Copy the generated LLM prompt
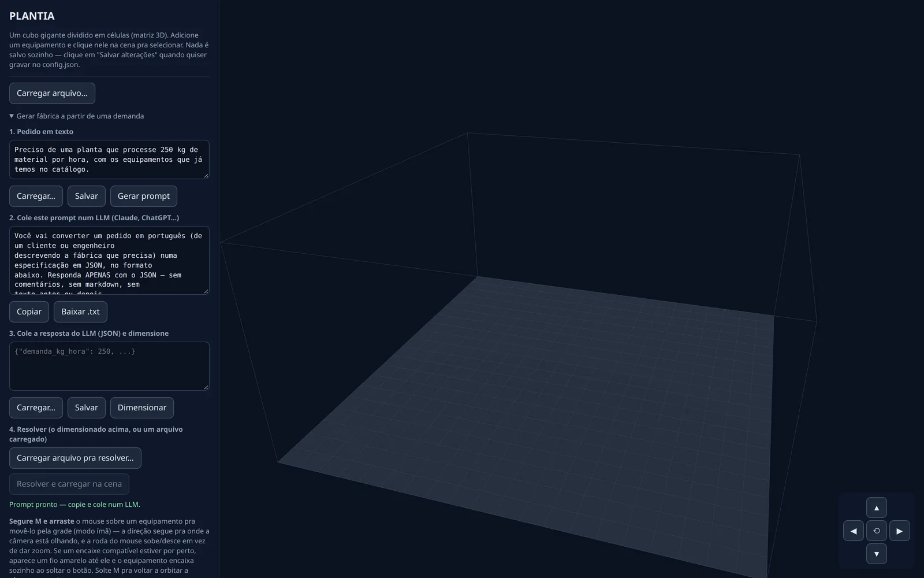The height and width of the screenshot is (578, 924). coord(29,312)
